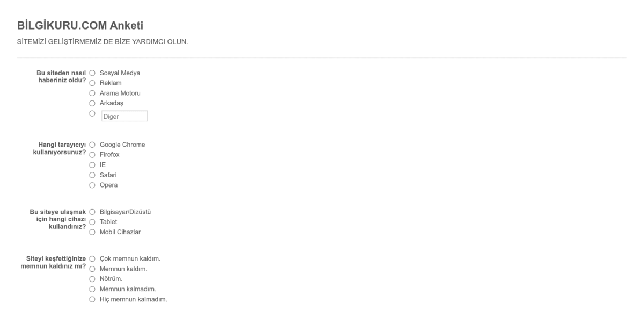Select the Diğer radio button
The width and height of the screenshot is (644, 317).
click(92, 113)
